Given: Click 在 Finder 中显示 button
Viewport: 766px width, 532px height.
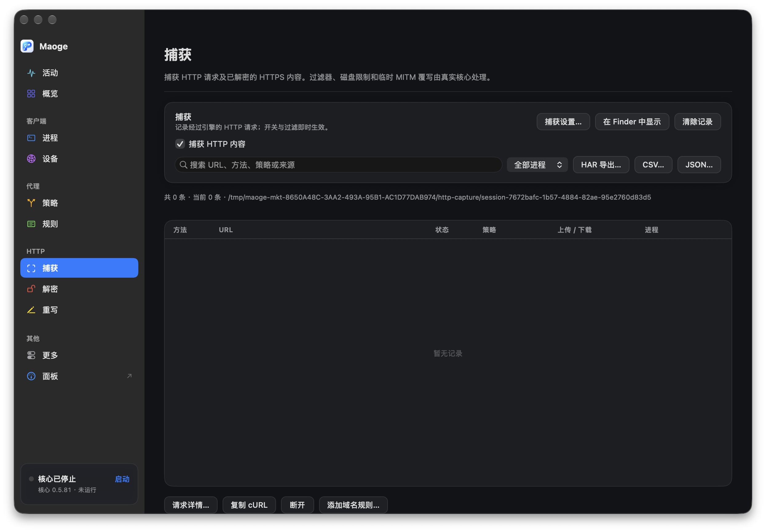Looking at the screenshot, I should [632, 122].
